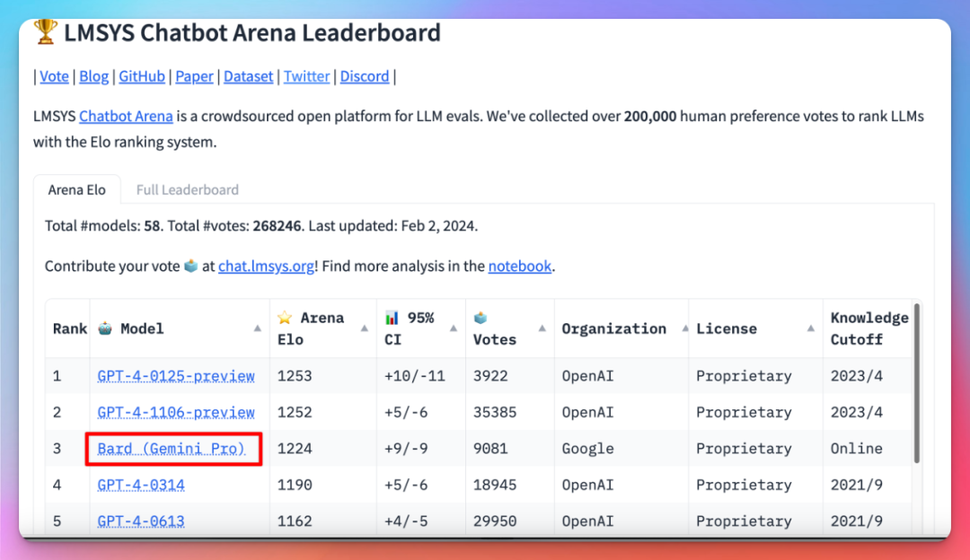970x560 pixels.
Task: Open the analysis notebook link
Action: coord(519,267)
